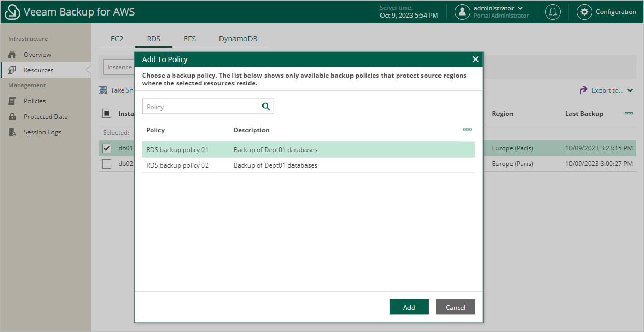Expand the Export to dropdown arrow
This screenshot has width=644, height=332.
pos(630,90)
